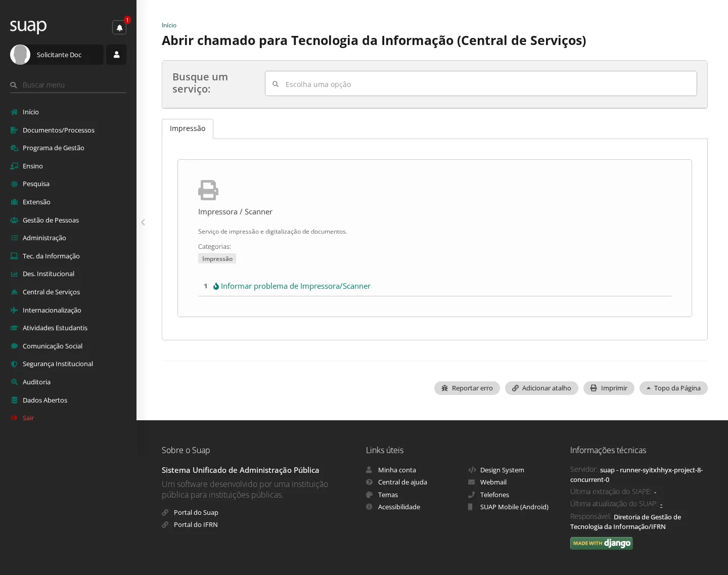
Task: Click the Atividades Estudantis graduation cap icon
Action: pos(14,328)
